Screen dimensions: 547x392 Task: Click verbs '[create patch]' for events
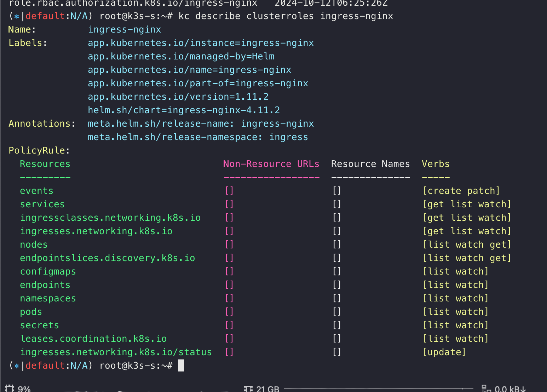[x=461, y=191]
